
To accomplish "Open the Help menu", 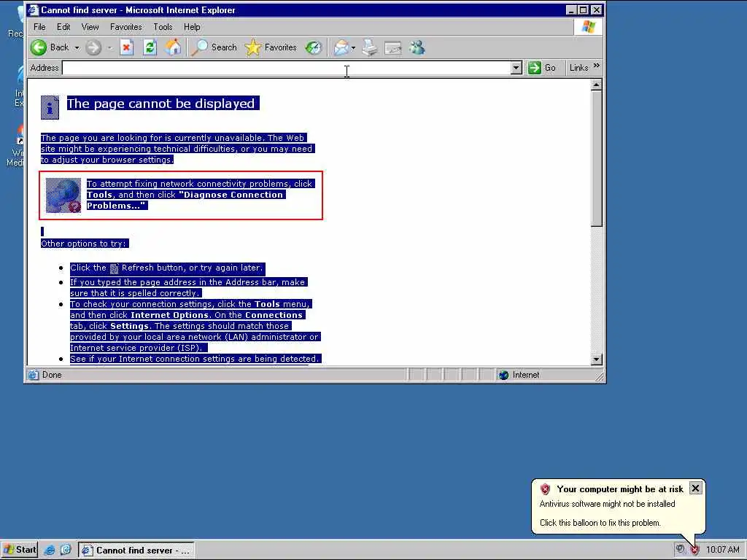I will click(192, 27).
